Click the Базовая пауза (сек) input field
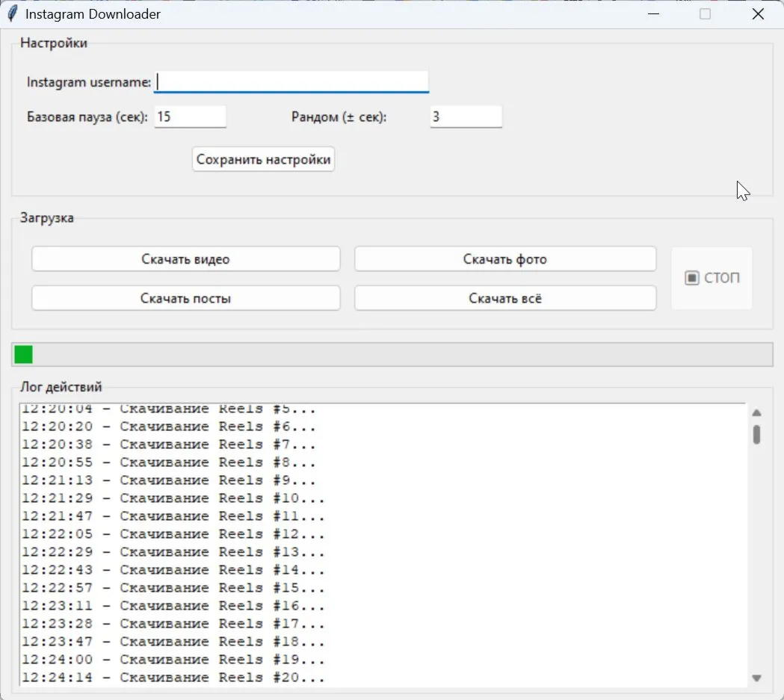This screenshot has height=700, width=784. coord(190,117)
